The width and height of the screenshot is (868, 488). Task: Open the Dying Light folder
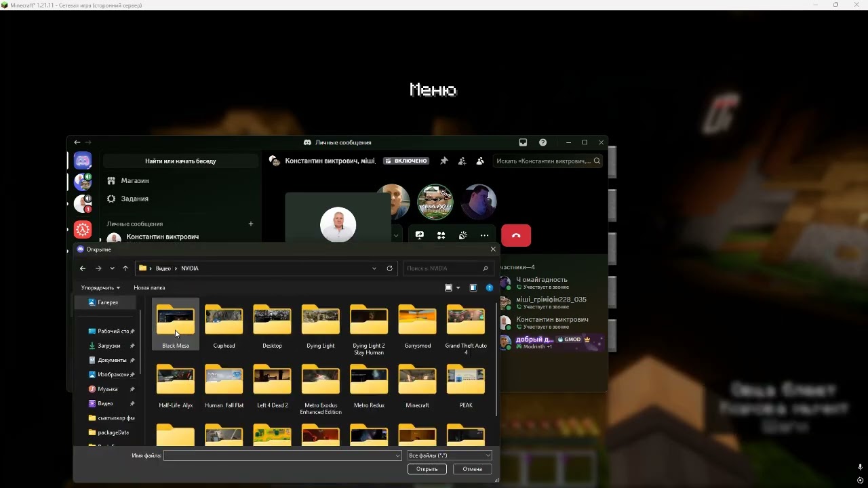pyautogui.click(x=321, y=325)
